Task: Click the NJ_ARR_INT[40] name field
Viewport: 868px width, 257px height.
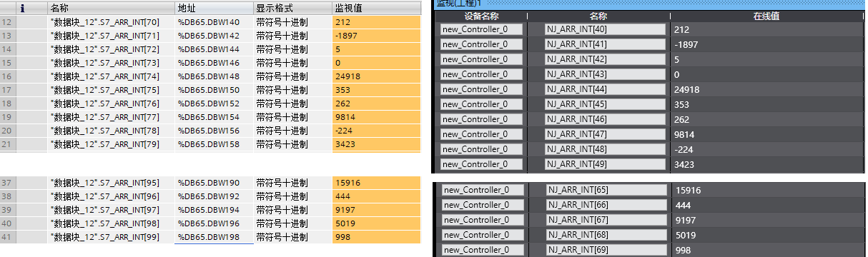Action: 605,29
